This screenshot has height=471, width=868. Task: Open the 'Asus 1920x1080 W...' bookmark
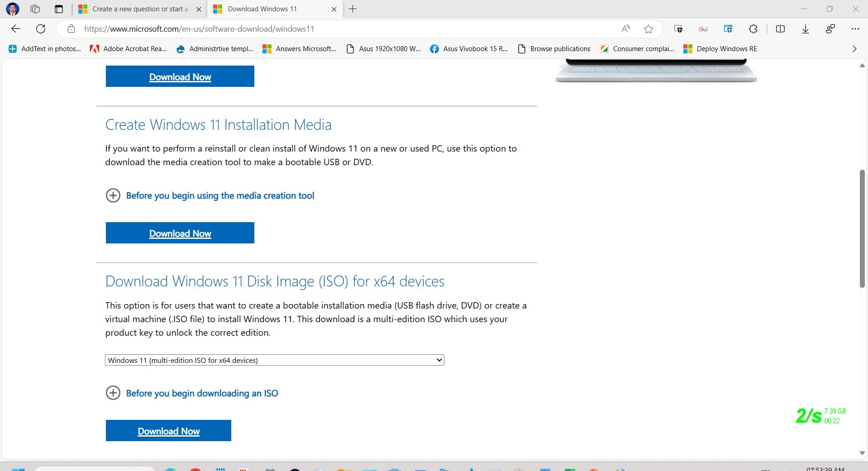click(x=383, y=49)
